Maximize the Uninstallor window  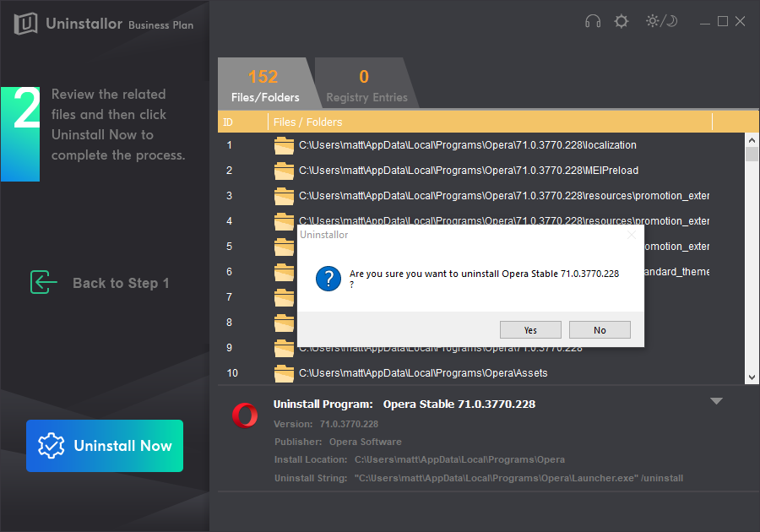(x=723, y=21)
